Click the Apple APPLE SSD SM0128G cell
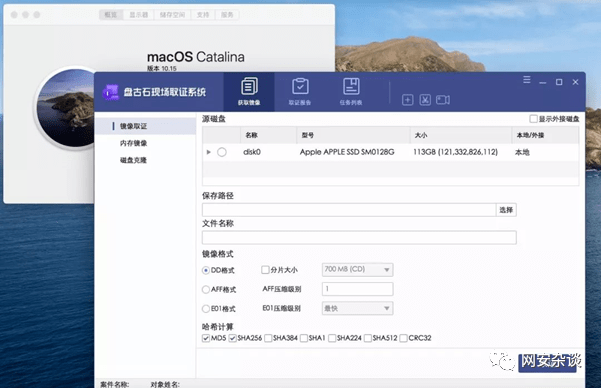601x388 pixels. (347, 152)
